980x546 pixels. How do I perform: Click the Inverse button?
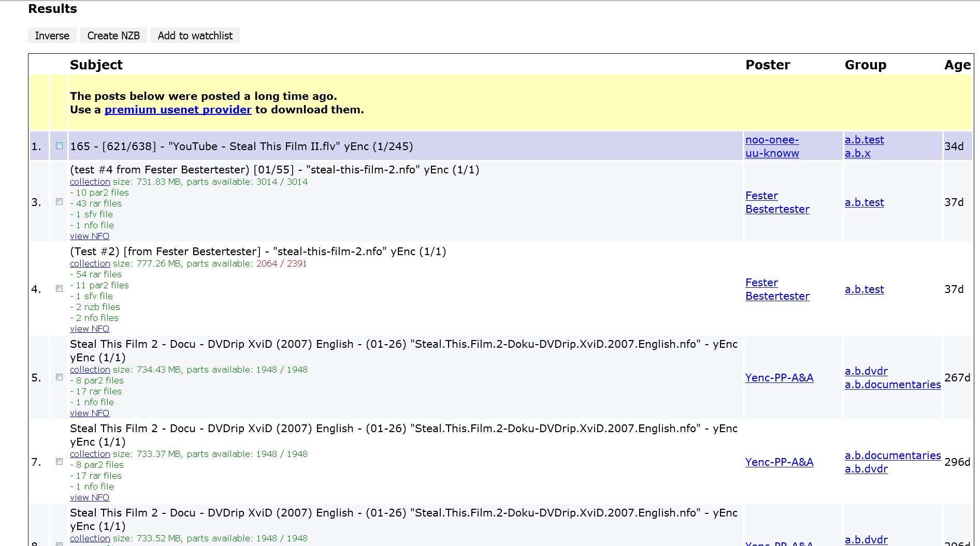click(52, 36)
